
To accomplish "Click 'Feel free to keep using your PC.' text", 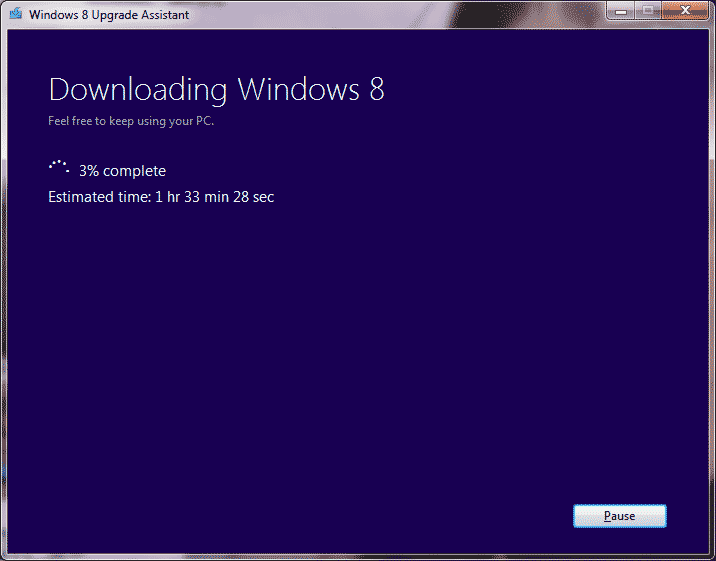I will (x=131, y=121).
